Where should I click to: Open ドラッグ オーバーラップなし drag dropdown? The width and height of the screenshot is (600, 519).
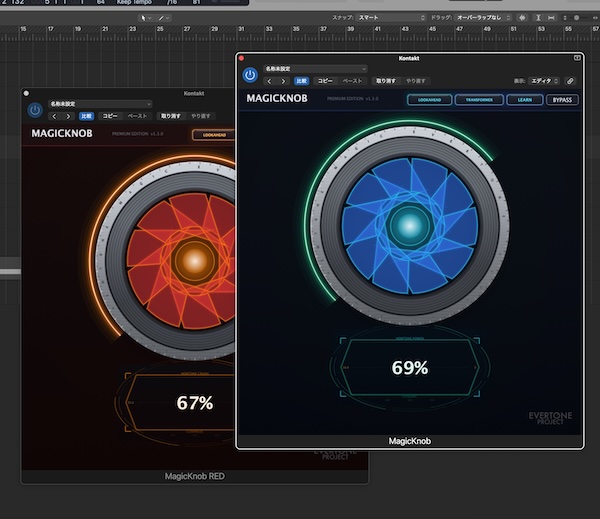(483, 18)
